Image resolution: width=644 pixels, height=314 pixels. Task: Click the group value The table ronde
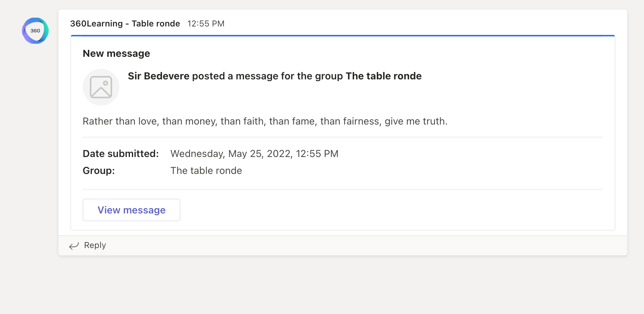tap(206, 171)
